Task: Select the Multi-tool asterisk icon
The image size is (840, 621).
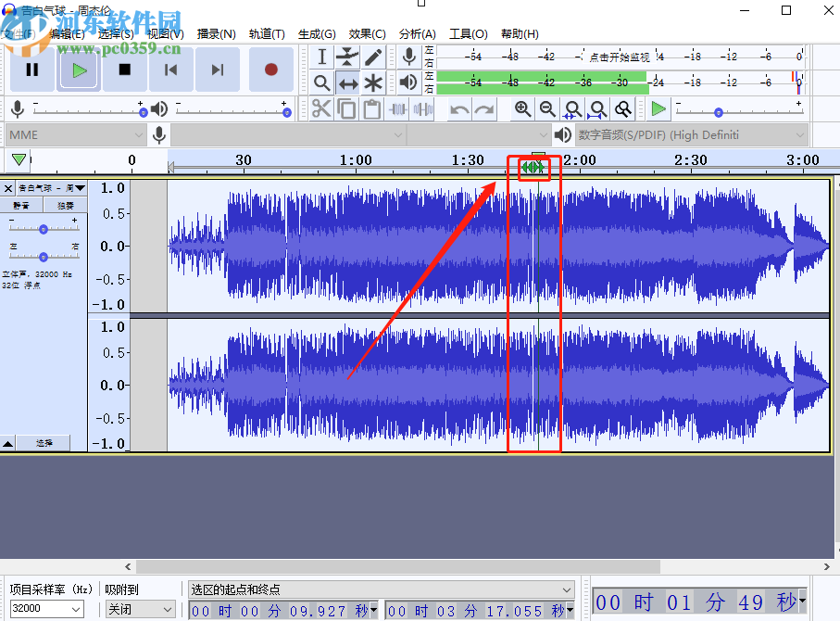Action: 373,83
